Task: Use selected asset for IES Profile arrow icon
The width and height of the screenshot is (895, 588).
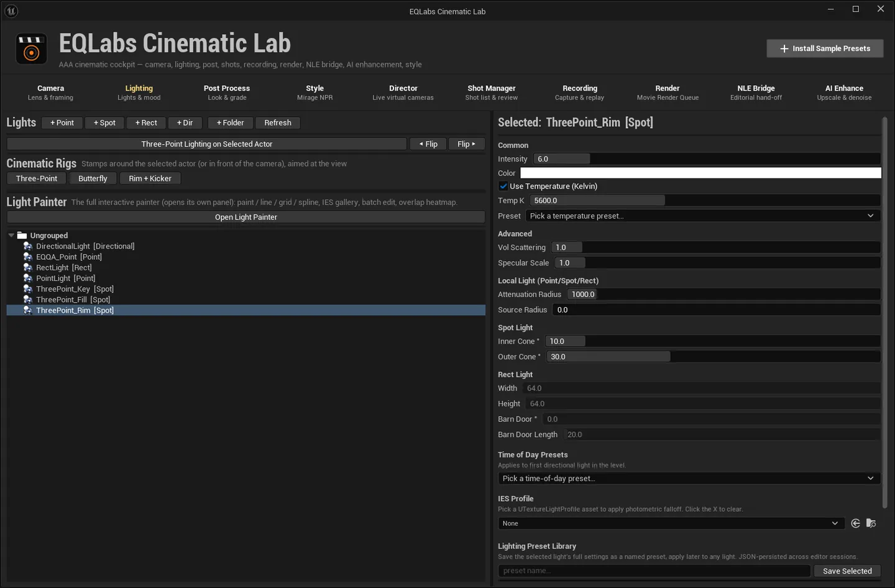Action: tap(856, 523)
